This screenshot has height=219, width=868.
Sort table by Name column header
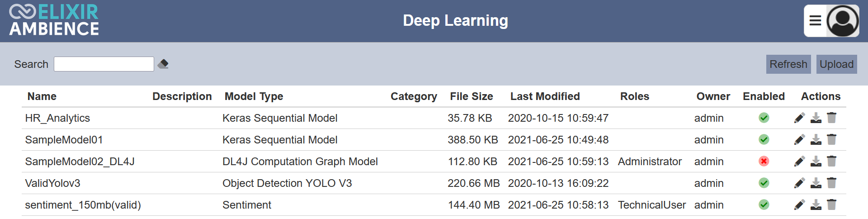(x=42, y=96)
